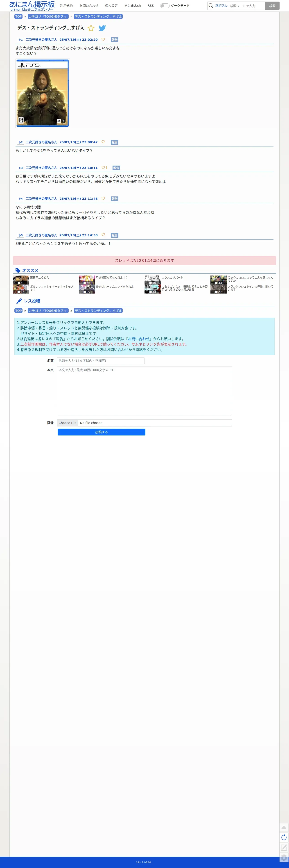Click thumbnail for エクスカリバーか thread

click(x=153, y=280)
